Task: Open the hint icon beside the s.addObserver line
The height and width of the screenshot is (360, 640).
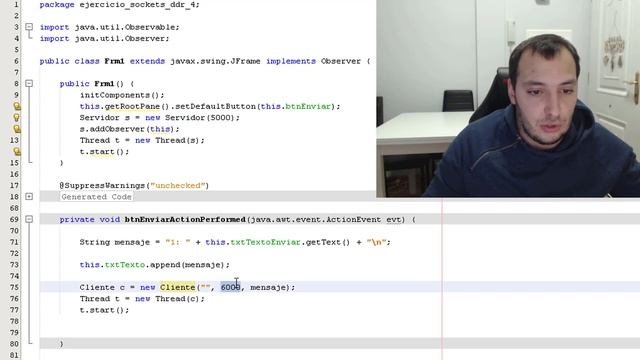Action: coord(17,129)
